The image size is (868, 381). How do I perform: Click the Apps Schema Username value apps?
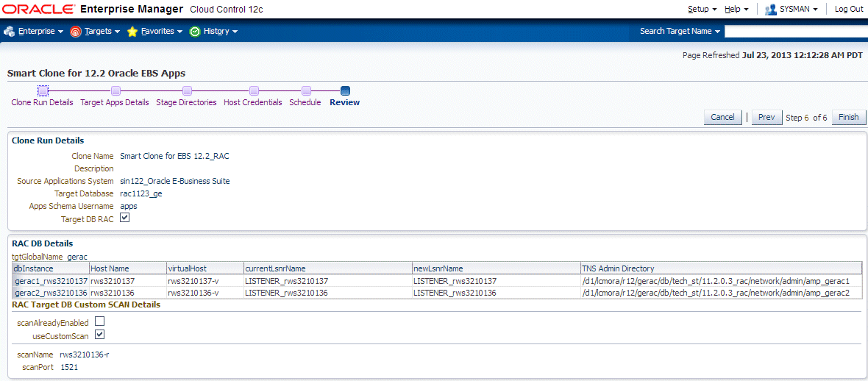coord(129,205)
